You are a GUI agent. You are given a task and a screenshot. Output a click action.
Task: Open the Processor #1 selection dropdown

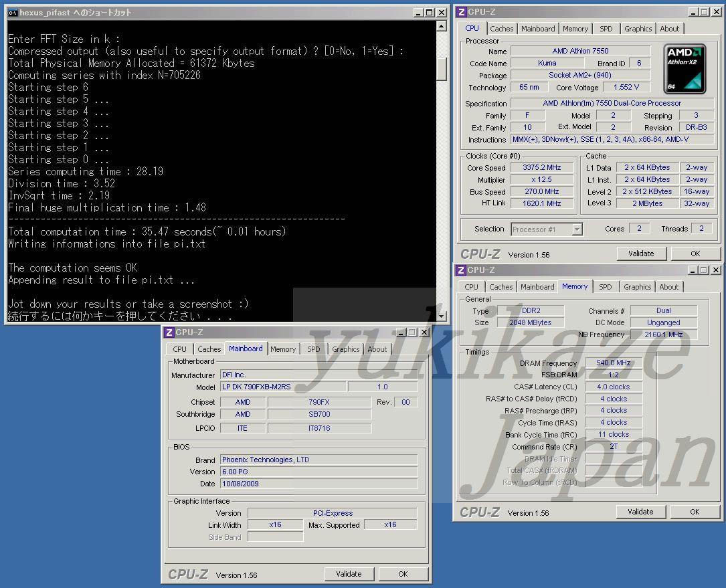[x=577, y=229]
